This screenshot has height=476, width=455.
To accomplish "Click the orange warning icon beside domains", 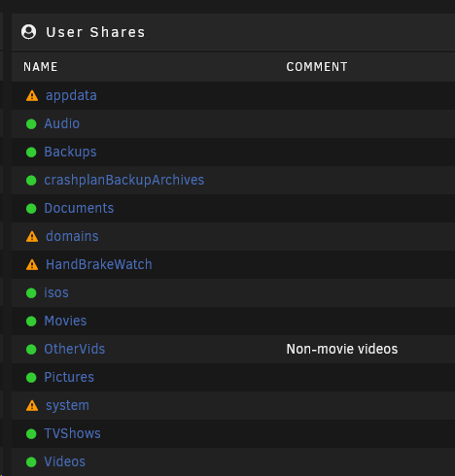I will pos(32,237).
